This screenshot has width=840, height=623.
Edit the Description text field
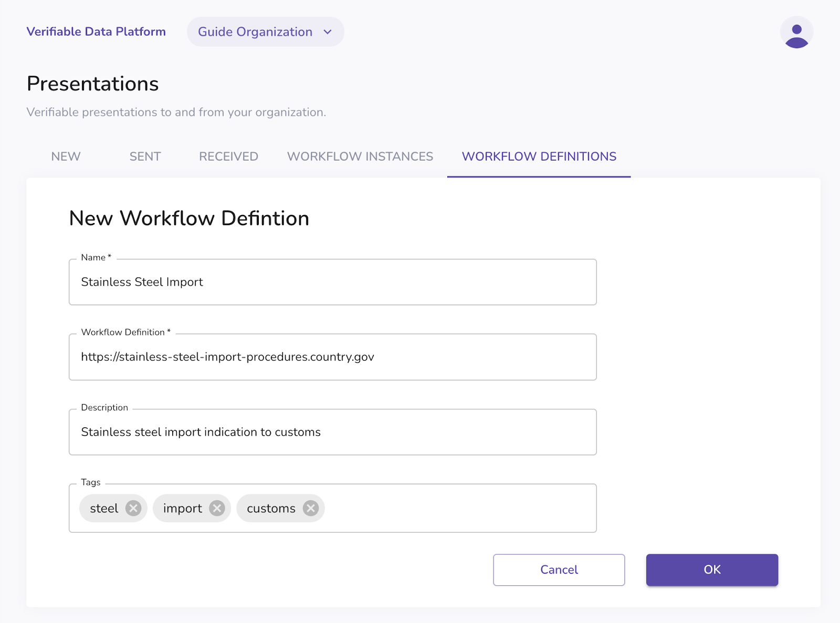click(x=333, y=432)
